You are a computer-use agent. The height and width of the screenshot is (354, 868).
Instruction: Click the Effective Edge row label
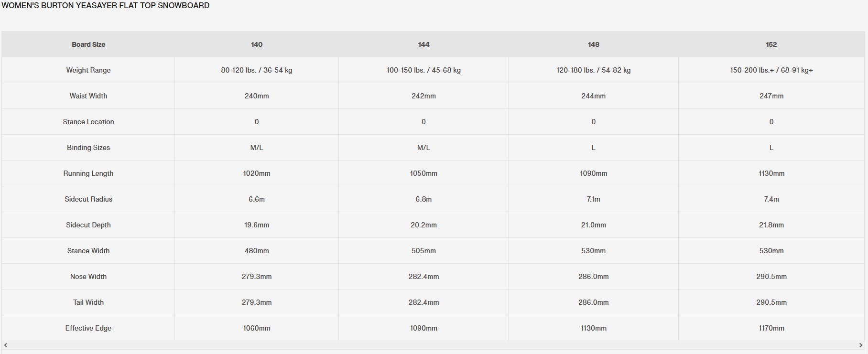coord(88,328)
